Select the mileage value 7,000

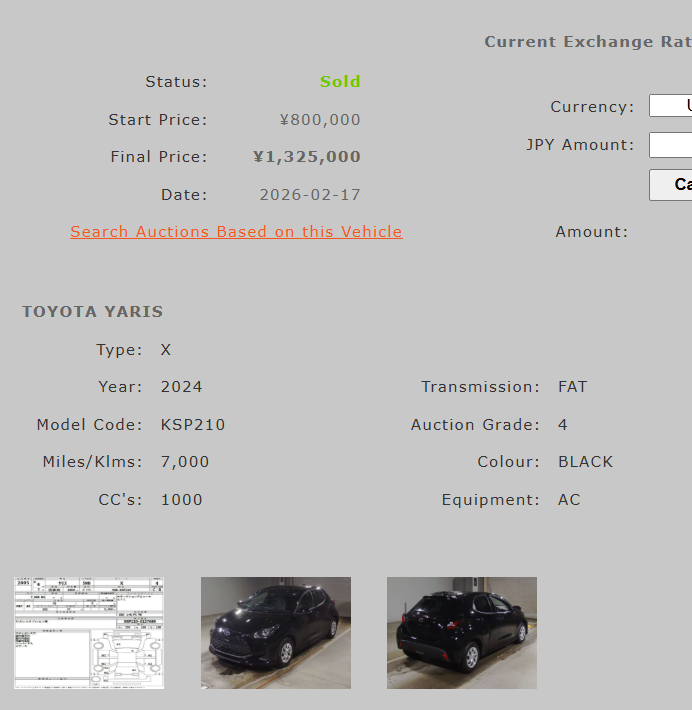point(185,462)
